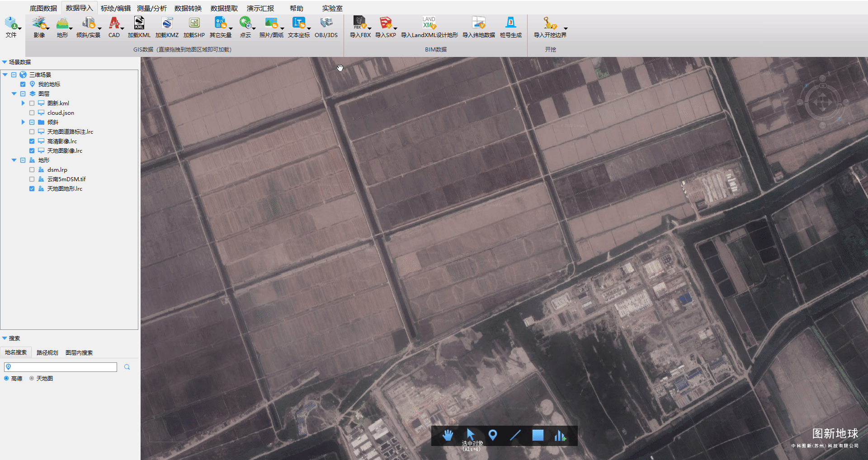Select the 天地图 search radio button
Screen dimensions: 868x460
click(32, 379)
